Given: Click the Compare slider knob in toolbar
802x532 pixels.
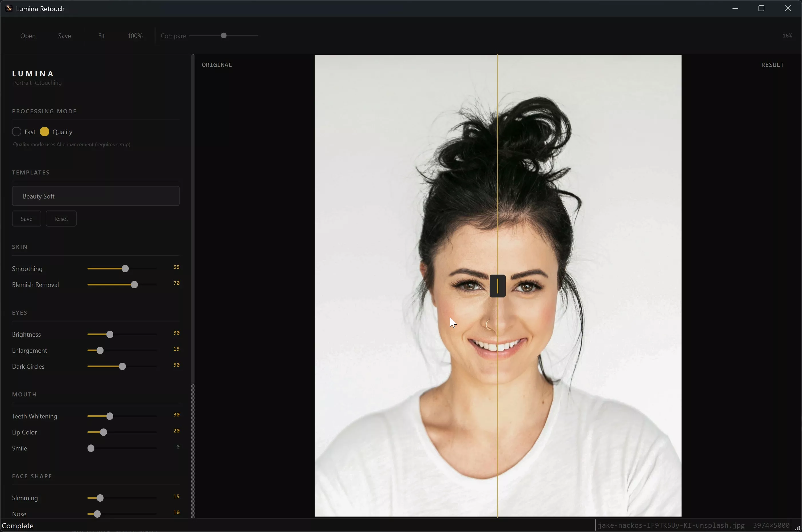Looking at the screenshot, I should pyautogui.click(x=224, y=36).
